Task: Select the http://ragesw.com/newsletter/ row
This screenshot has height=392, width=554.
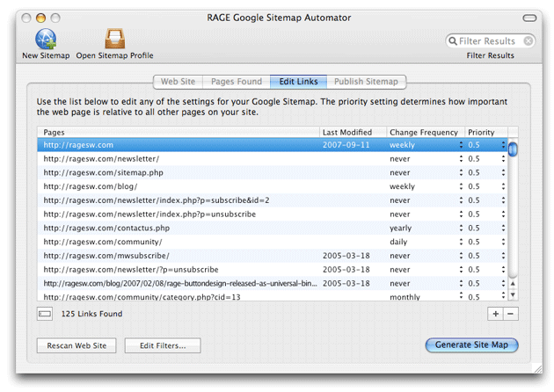Action: 272,159
